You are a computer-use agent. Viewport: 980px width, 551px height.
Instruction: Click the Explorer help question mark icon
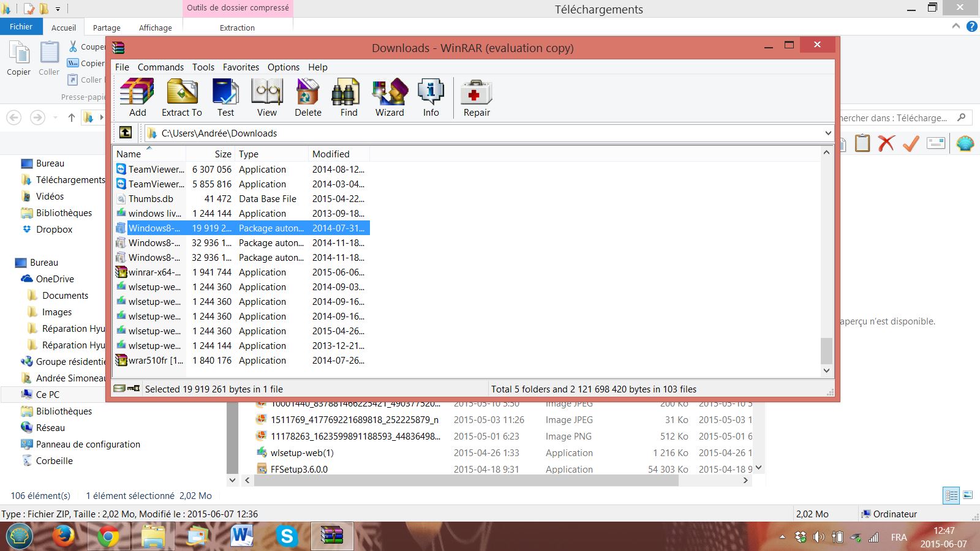click(972, 26)
